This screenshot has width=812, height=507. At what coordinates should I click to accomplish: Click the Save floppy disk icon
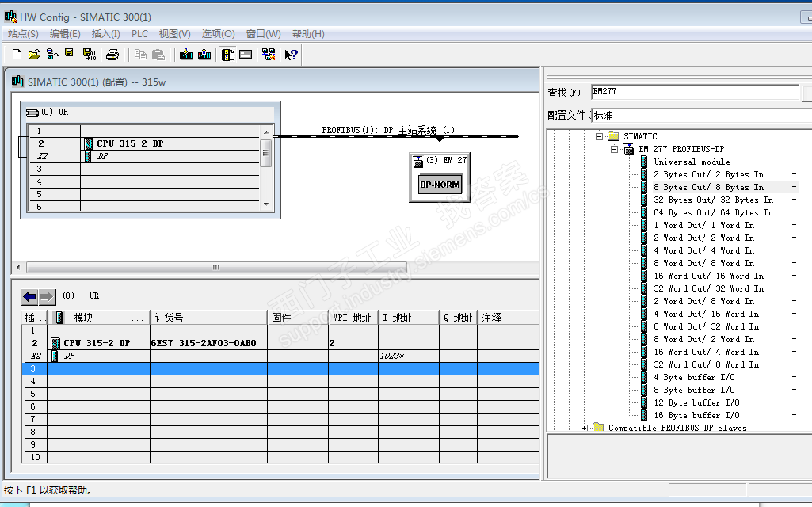[70, 54]
